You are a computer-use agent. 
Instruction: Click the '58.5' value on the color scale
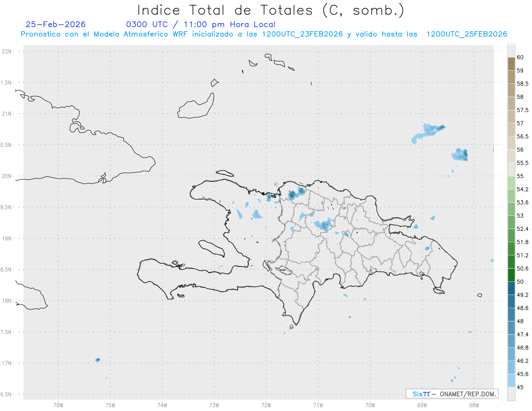pos(523,83)
